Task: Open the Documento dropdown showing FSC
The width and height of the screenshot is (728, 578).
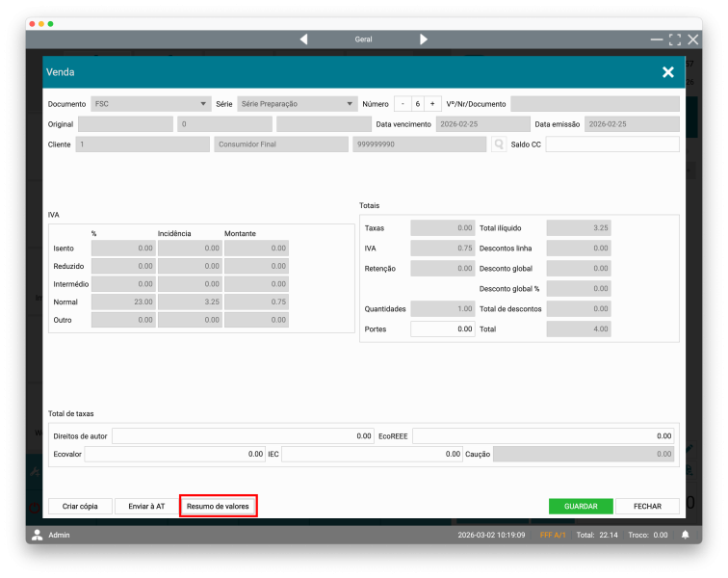Action: (x=150, y=104)
